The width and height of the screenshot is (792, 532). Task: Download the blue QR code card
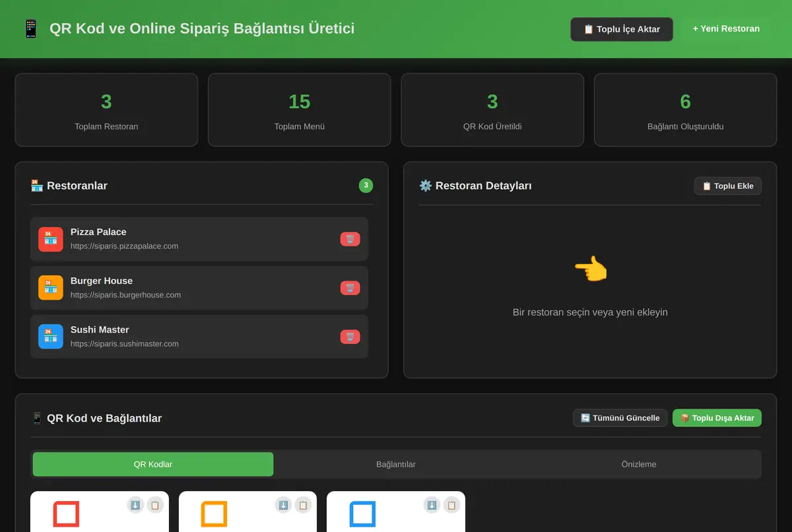(432, 505)
